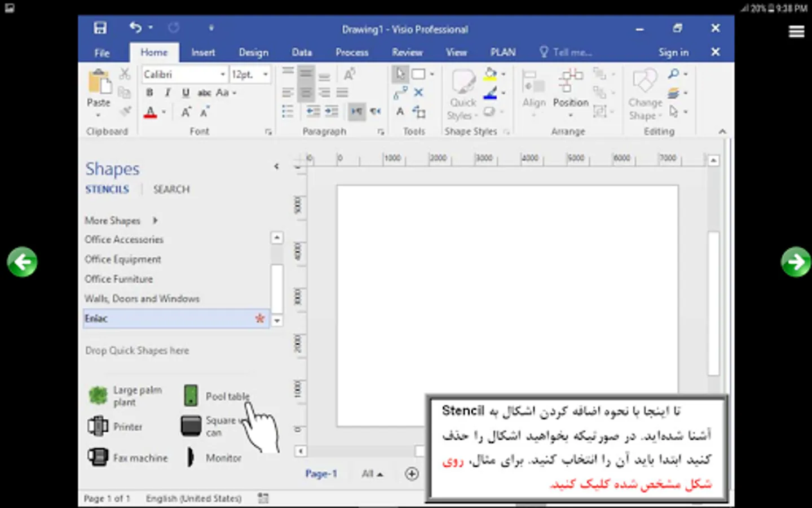Toggle bullet list in Paragraph group
Viewport: 812px width, 508px height.
coord(288,112)
